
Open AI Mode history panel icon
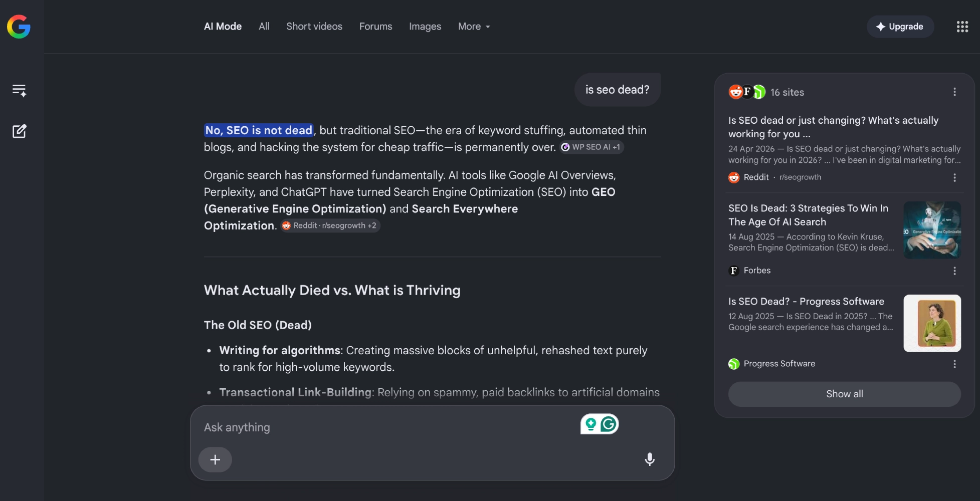(19, 90)
